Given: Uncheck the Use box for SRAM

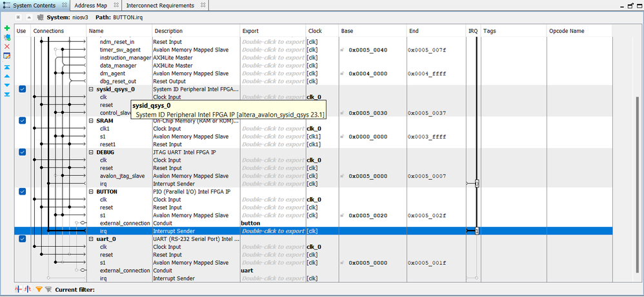Looking at the screenshot, I should [x=22, y=120].
